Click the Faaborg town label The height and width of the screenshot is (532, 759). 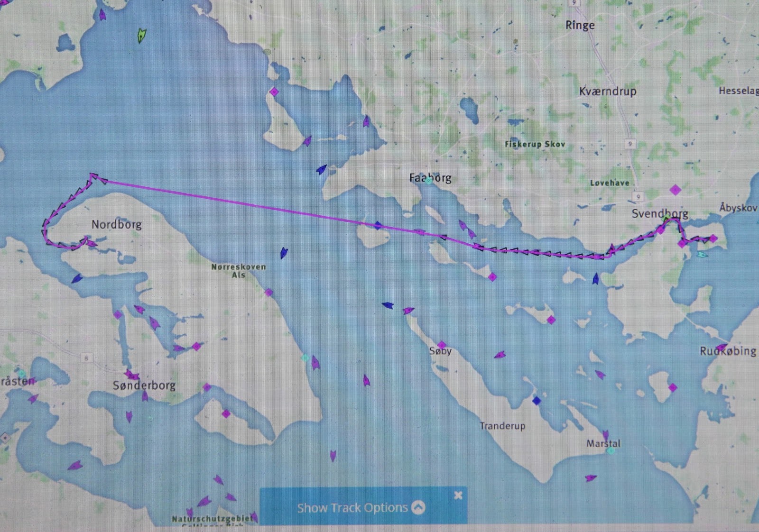(x=430, y=178)
